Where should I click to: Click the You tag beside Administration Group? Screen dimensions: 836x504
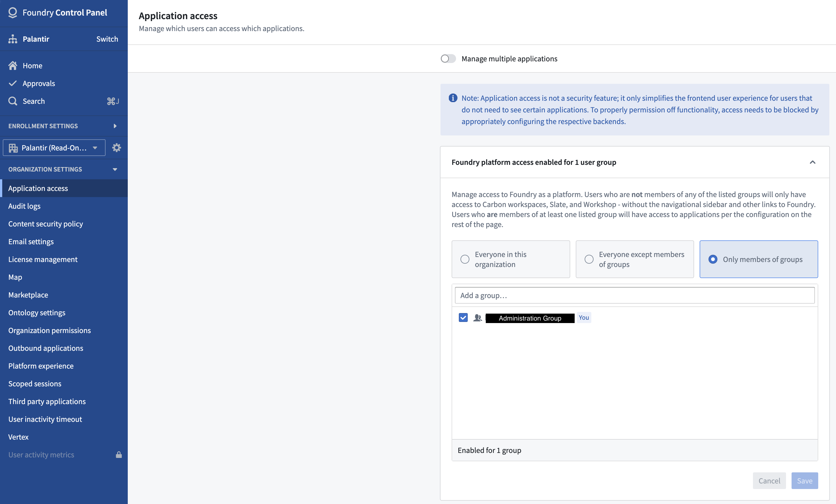click(x=584, y=317)
